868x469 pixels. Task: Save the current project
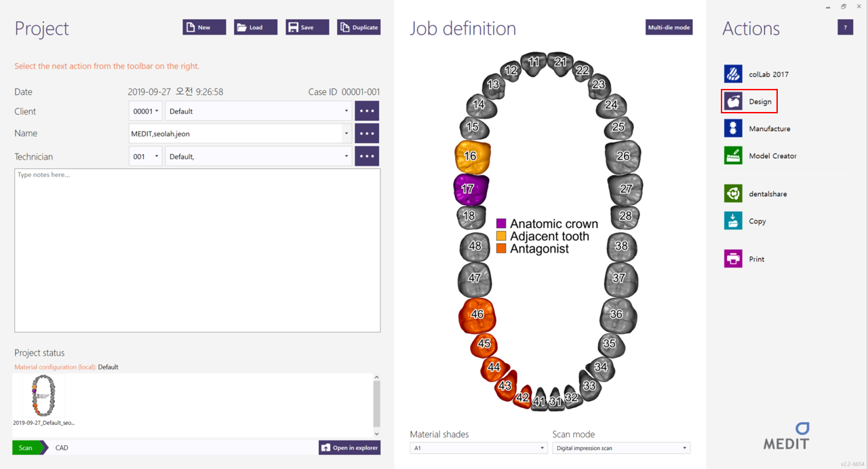coord(307,27)
